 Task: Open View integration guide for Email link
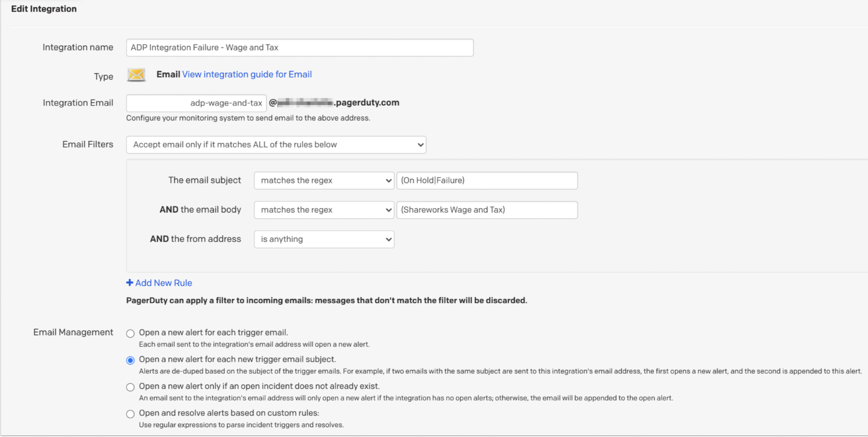(x=246, y=74)
